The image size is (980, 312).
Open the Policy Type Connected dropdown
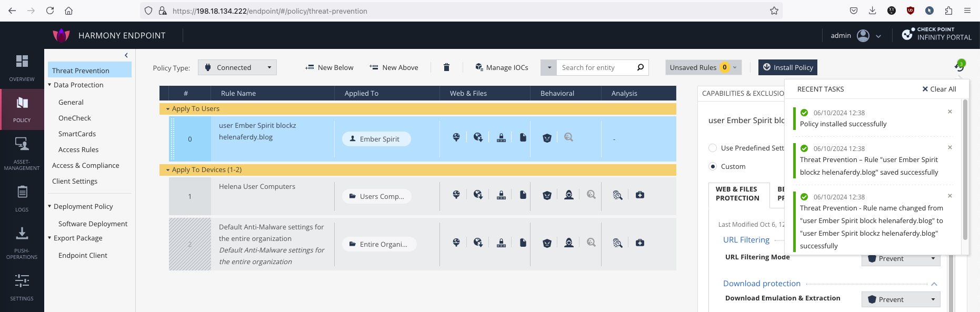coord(237,67)
